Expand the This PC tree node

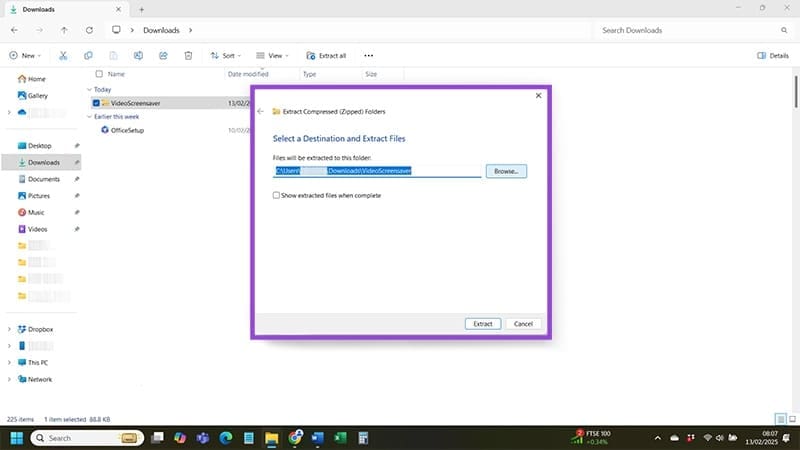click(10, 363)
